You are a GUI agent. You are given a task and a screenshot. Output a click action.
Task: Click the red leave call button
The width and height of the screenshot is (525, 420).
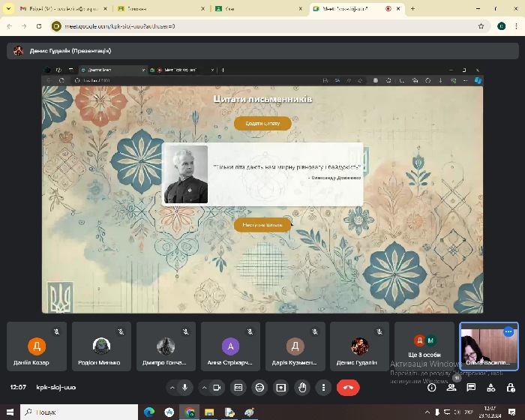(347, 388)
